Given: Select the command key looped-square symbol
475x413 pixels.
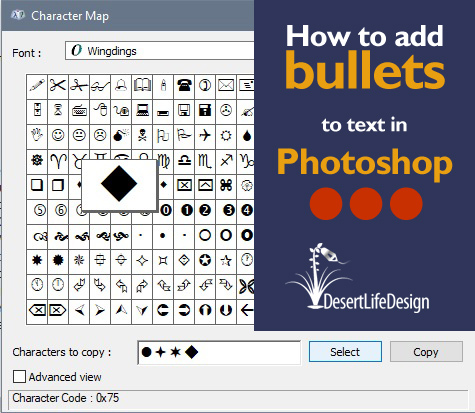Looking at the screenshot, I should point(226,185).
